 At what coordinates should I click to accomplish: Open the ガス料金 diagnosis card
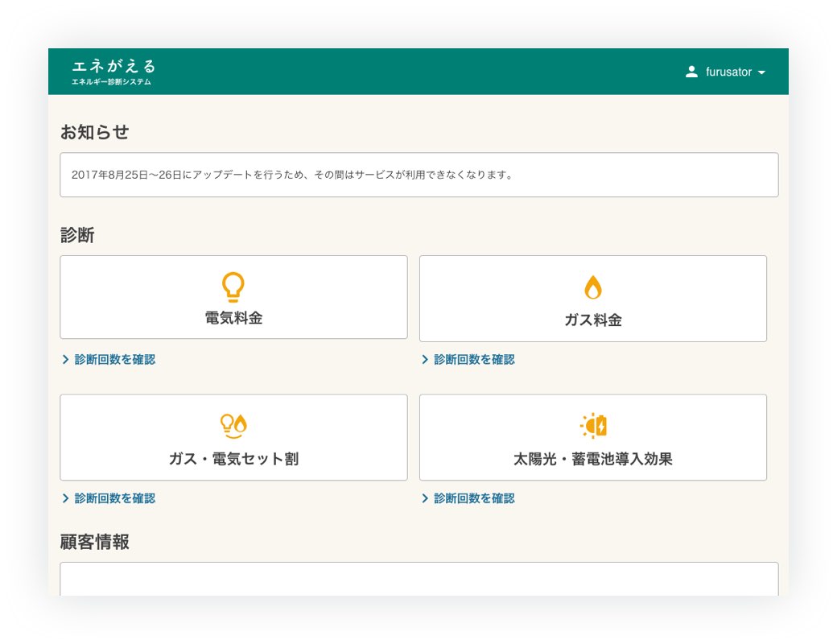click(x=593, y=299)
